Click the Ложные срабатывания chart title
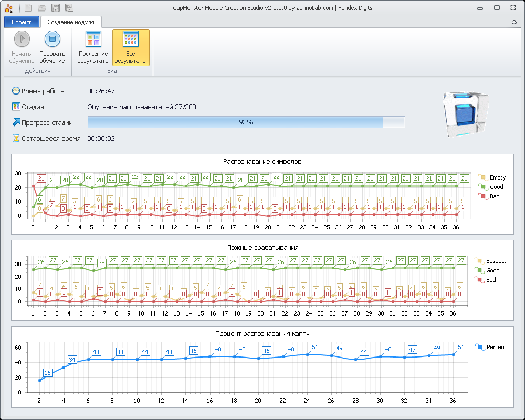This screenshot has height=420, width=525. (x=262, y=247)
